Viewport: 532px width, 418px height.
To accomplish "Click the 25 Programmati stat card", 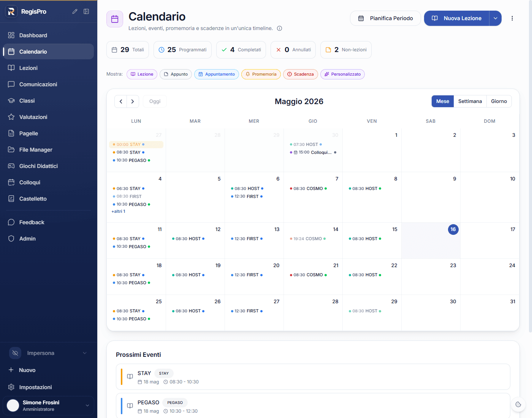I will [182, 50].
